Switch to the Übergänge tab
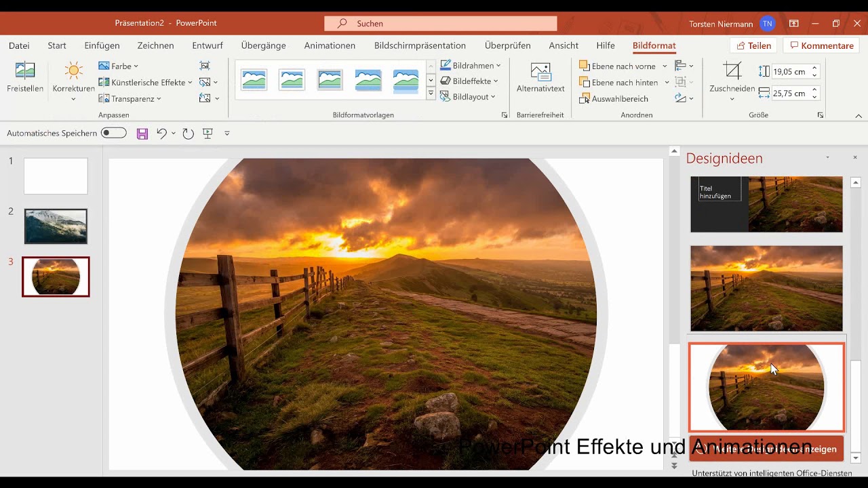This screenshot has height=488, width=868. 263,45
